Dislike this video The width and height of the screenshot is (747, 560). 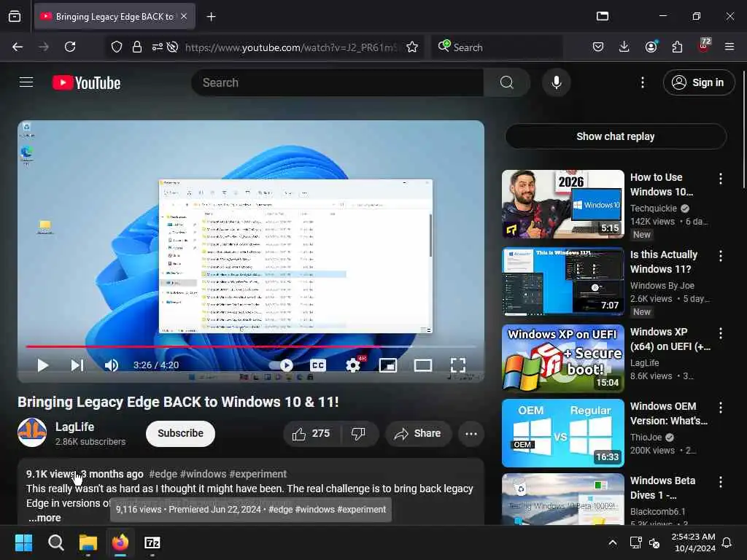click(359, 433)
